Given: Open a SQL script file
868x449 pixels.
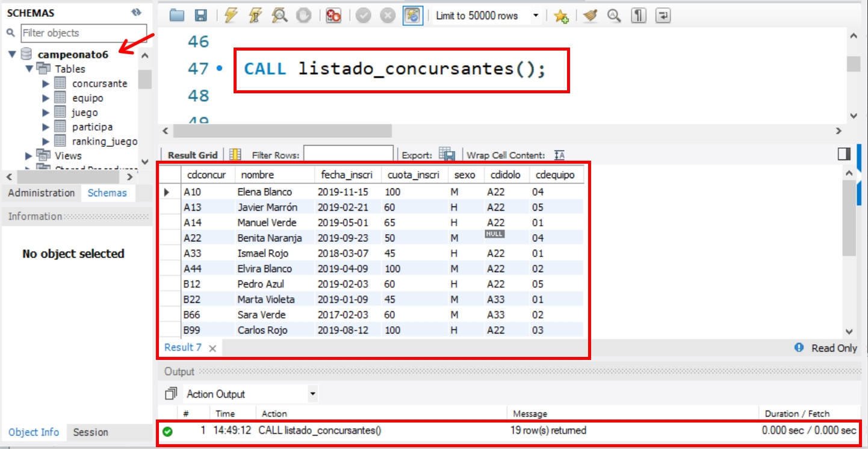Looking at the screenshot, I should [x=176, y=16].
